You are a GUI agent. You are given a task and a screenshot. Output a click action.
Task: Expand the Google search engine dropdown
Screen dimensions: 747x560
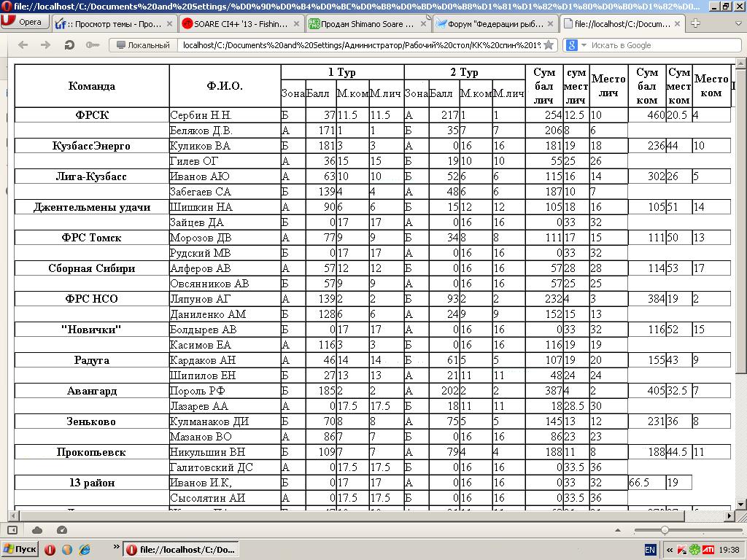click(576, 45)
